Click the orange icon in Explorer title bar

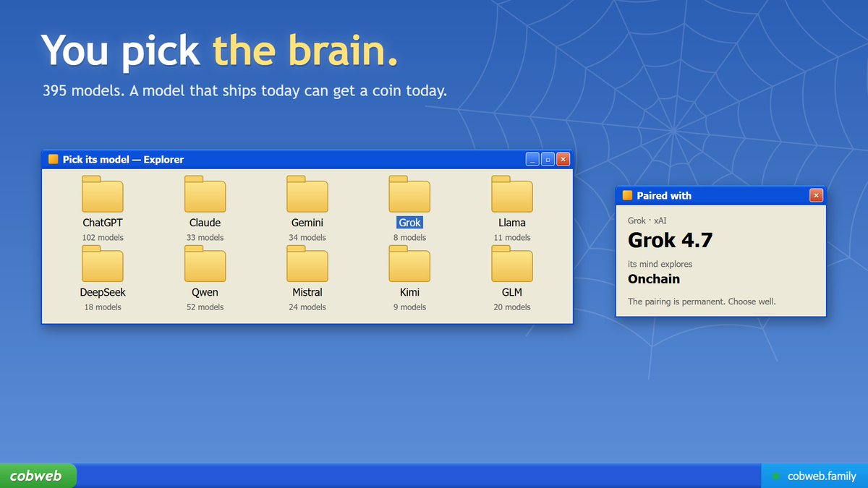pyautogui.click(x=53, y=160)
